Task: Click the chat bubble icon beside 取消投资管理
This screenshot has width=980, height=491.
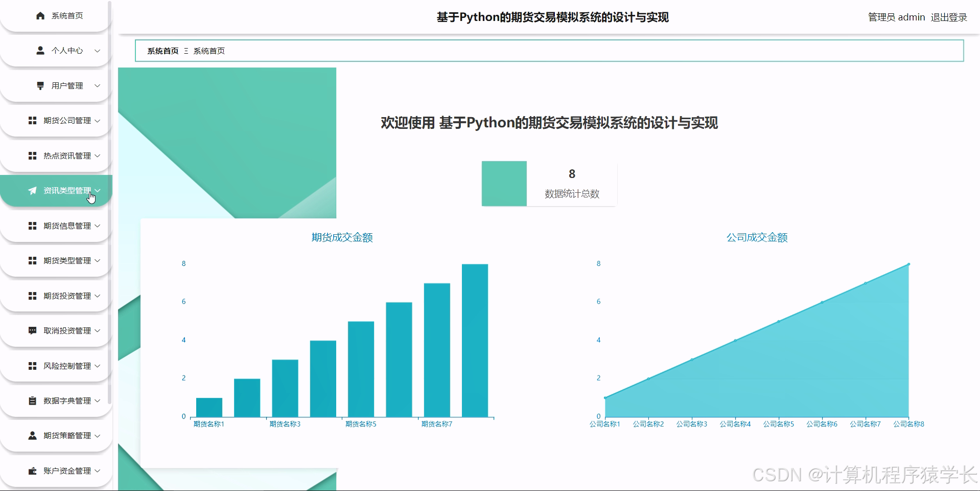Action: pyautogui.click(x=32, y=331)
